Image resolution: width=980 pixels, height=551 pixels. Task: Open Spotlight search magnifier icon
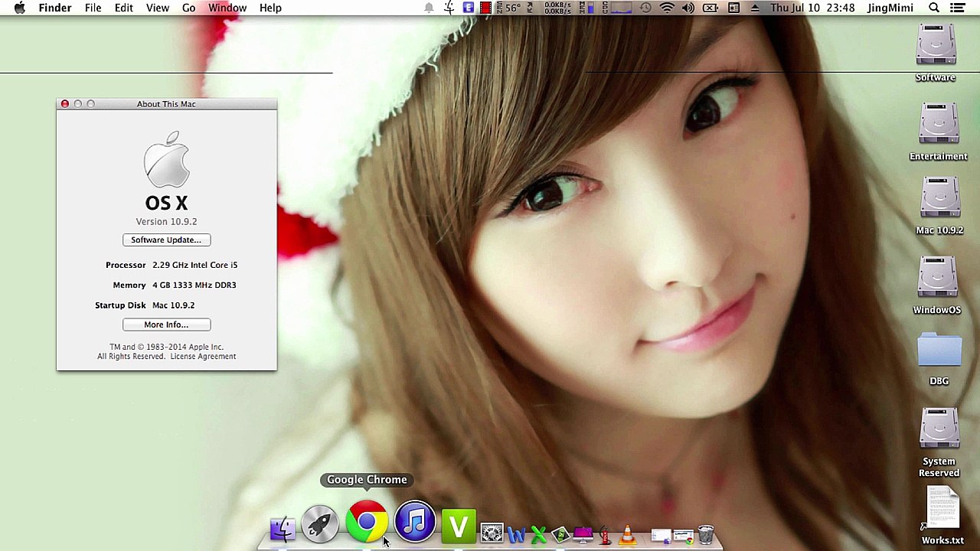point(934,8)
